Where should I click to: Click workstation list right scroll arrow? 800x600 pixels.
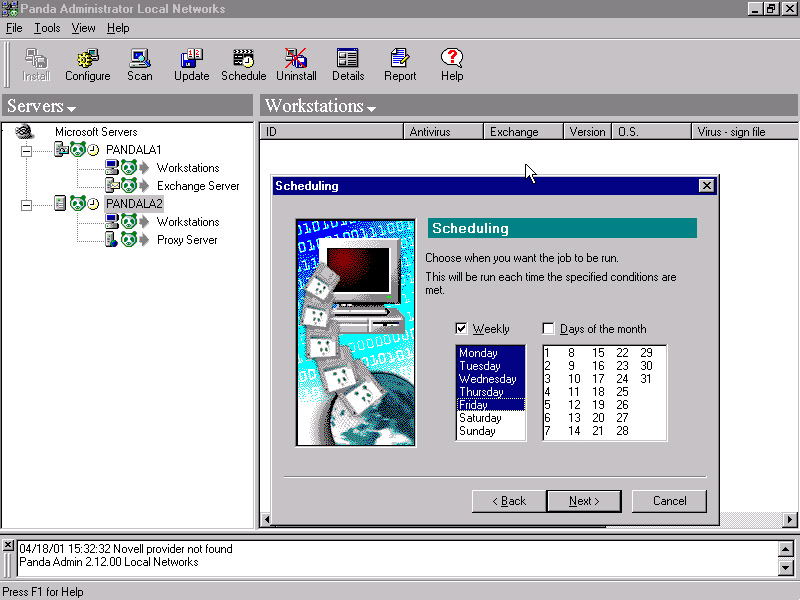click(790, 519)
